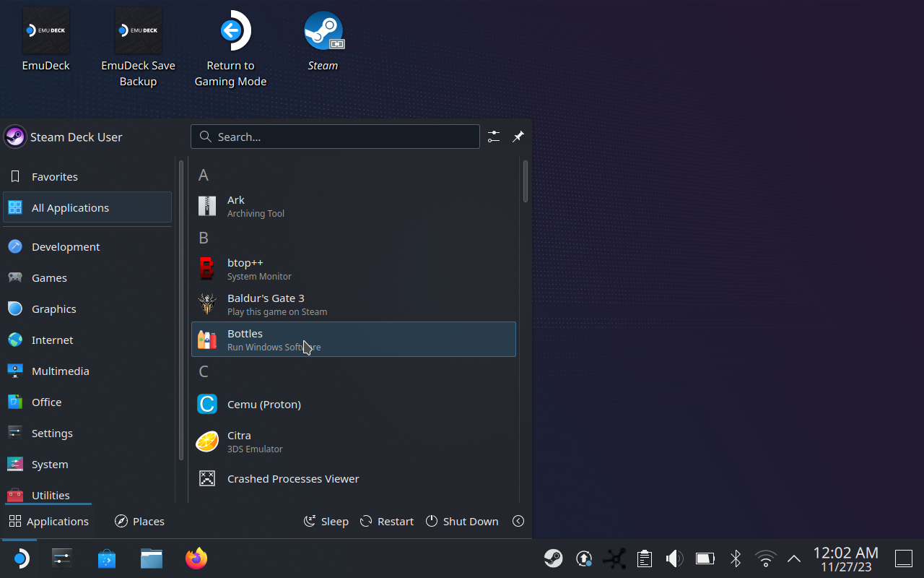The height and width of the screenshot is (578, 924).
Task: Expand hidden system tray icons arrow
Action: pos(794,558)
